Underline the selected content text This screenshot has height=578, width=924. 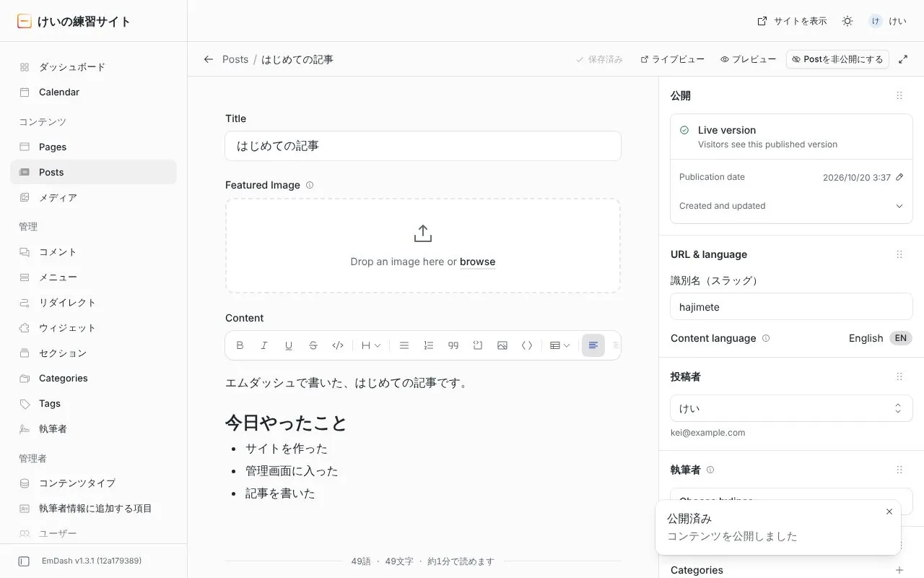tap(289, 345)
